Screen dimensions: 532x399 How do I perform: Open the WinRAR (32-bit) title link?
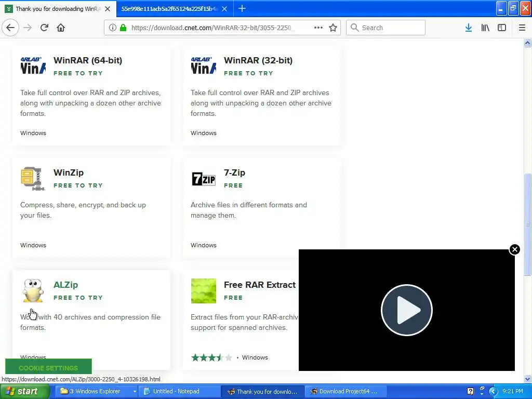pyautogui.click(x=258, y=60)
